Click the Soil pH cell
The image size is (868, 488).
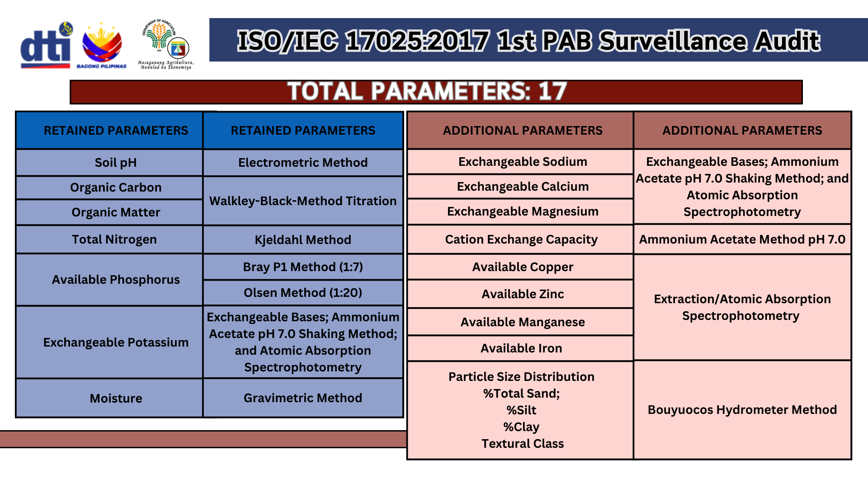[109, 163]
